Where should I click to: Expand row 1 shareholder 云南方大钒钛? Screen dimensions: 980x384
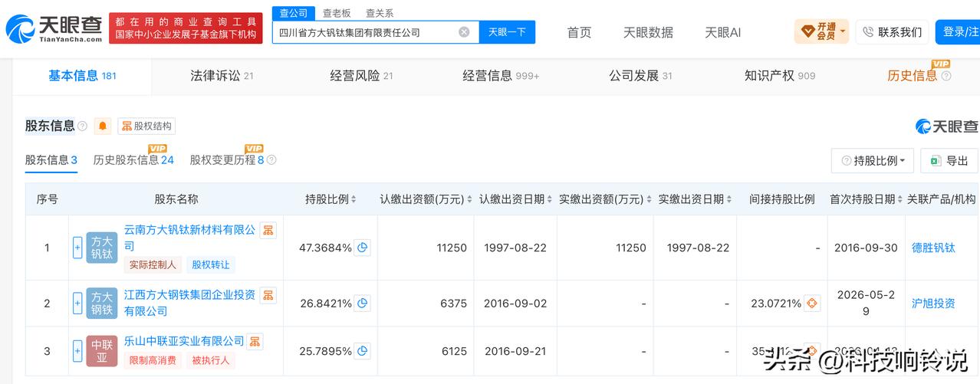[x=77, y=248]
